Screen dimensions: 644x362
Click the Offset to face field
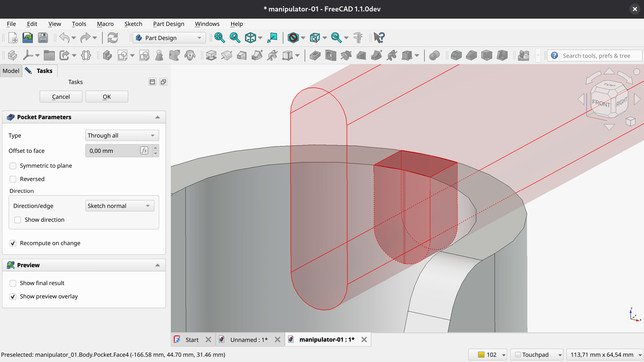pos(112,151)
